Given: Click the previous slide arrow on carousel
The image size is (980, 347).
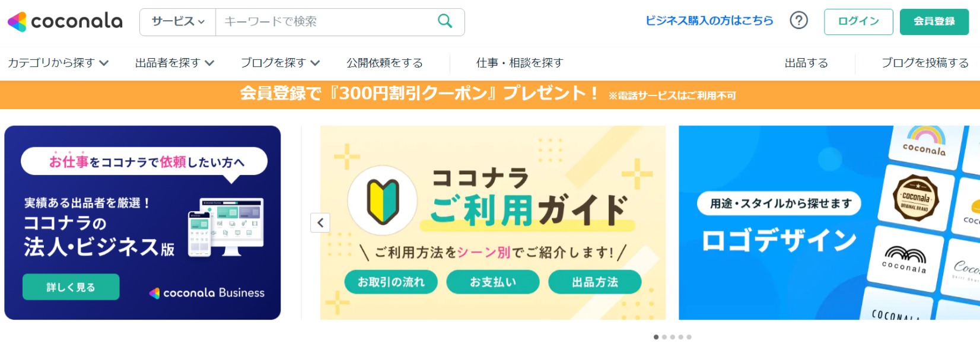Looking at the screenshot, I should coord(320,223).
